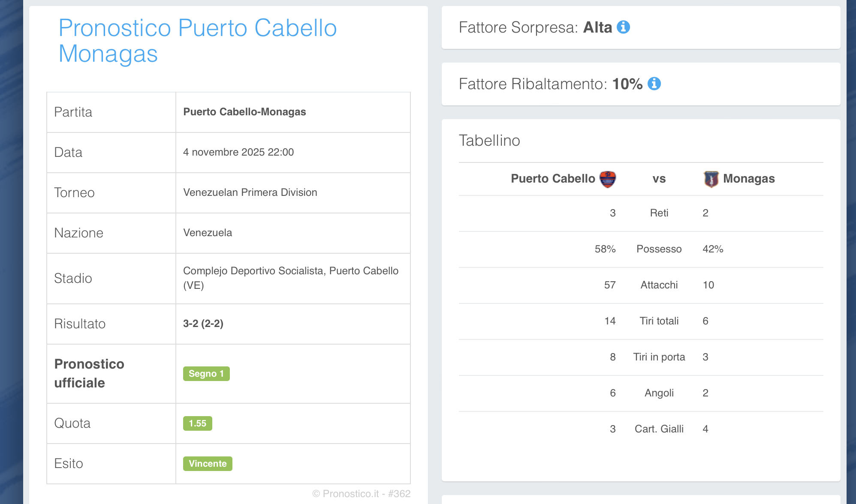Viewport: 856px width, 504px height.
Task: Select the Monagas team name in Tabellino
Action: [749, 179]
